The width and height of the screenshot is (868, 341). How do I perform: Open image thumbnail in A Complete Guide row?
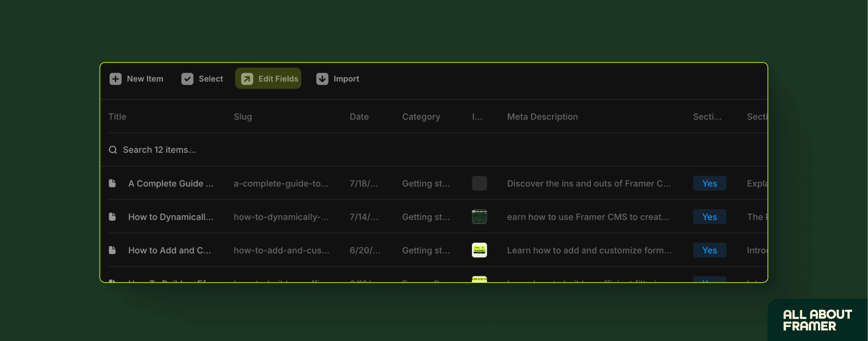click(x=479, y=183)
